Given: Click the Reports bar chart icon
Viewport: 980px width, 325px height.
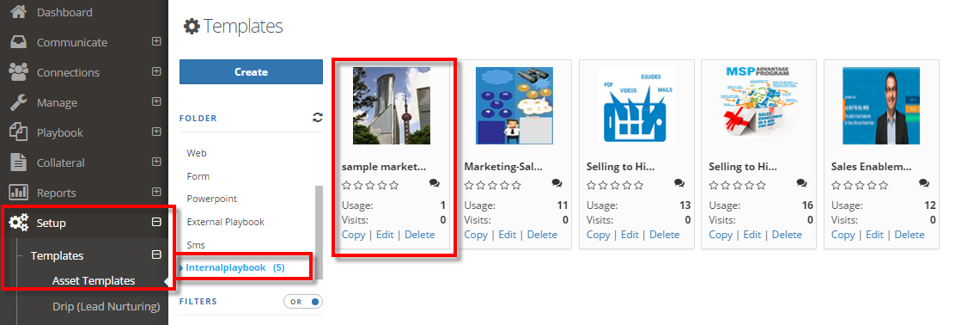Looking at the screenshot, I should point(19,193).
